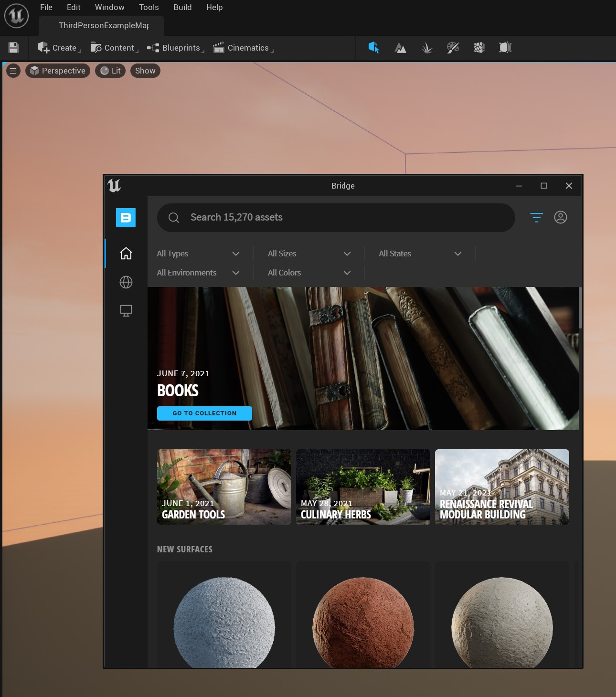Click the globe icon in Bridge sidebar

(126, 282)
